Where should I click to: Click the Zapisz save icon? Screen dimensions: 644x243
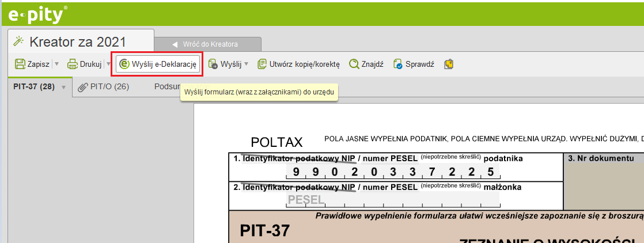click(20, 64)
